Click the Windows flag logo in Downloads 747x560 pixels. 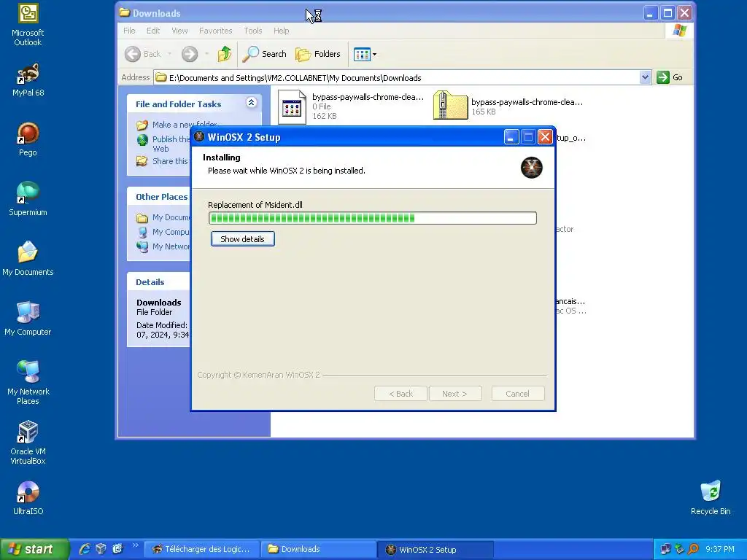[680, 31]
